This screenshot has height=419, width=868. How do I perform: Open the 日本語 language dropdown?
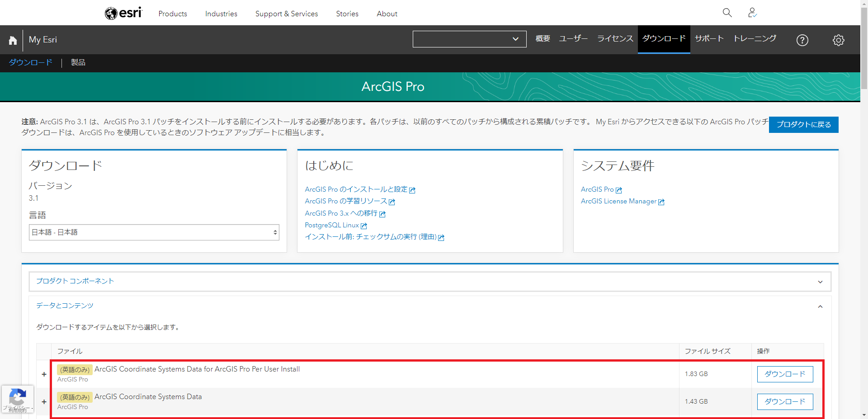pos(154,232)
